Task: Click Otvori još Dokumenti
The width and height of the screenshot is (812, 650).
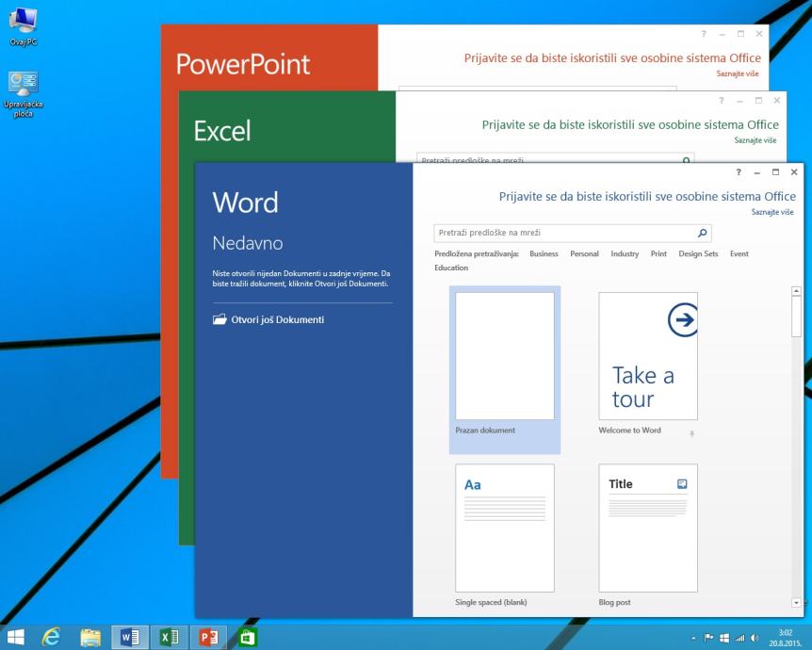Action: click(x=277, y=319)
